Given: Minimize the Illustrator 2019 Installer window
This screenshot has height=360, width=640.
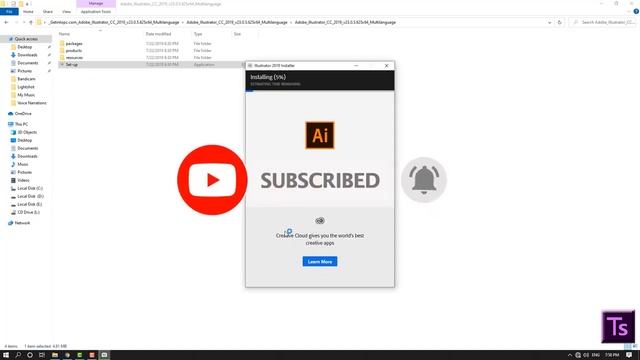Looking at the screenshot, I should coord(356,65).
